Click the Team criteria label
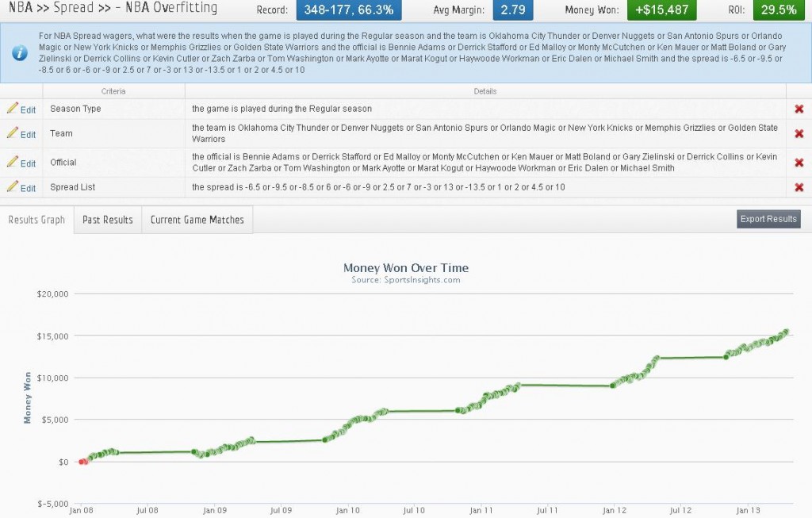 (61, 133)
